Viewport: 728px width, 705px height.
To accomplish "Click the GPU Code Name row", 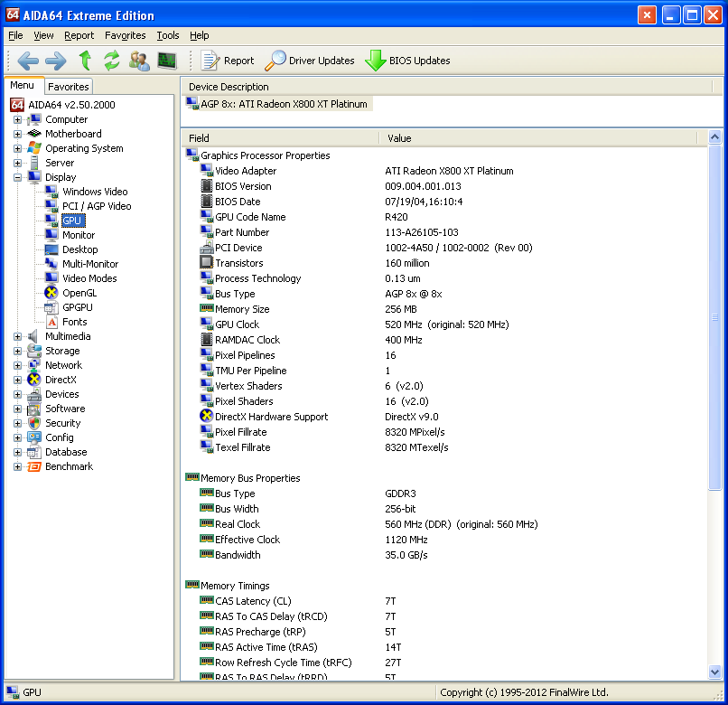I will click(445, 217).
